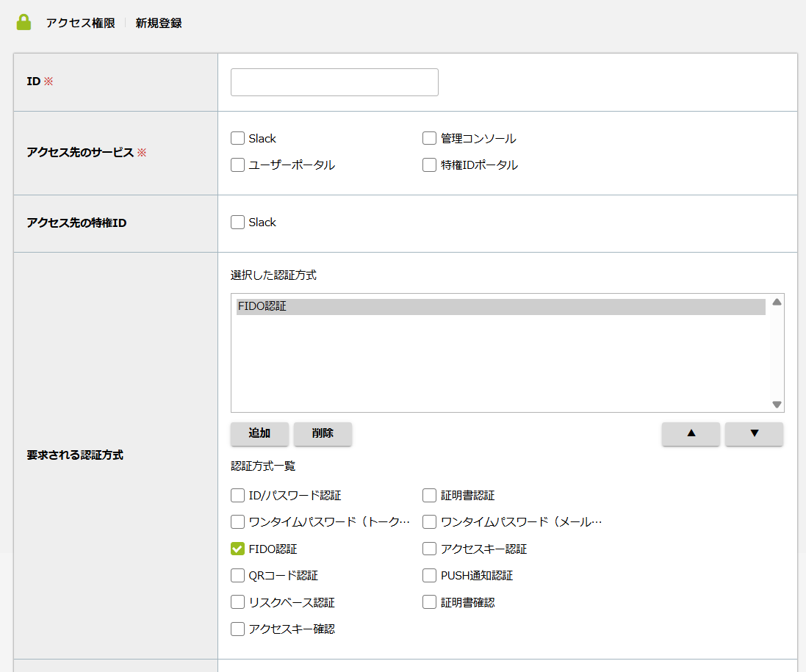Check the 特権IDポータル checkbox
The width and height of the screenshot is (806, 672).
[429, 165]
